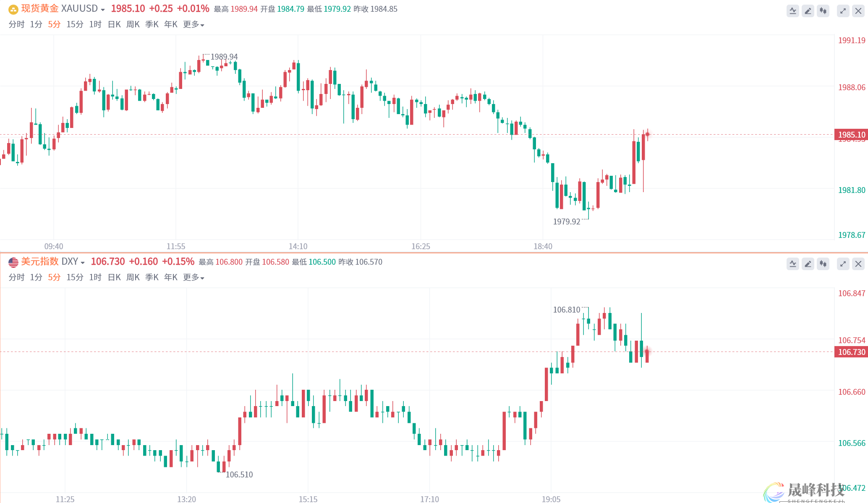Expand 更多 timeframe menu on DXY chart
Screen dimensions: 868x503
tap(193, 278)
